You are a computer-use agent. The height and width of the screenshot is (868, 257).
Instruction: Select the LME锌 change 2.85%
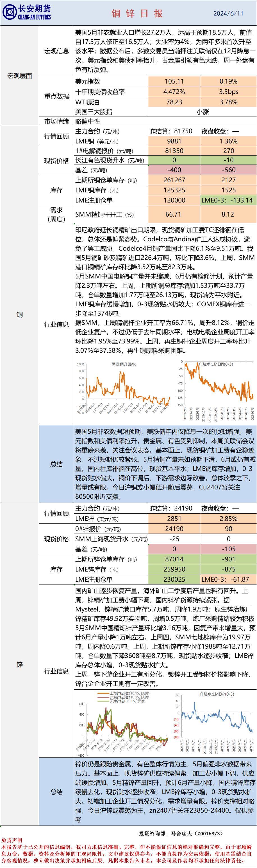(x=228, y=519)
